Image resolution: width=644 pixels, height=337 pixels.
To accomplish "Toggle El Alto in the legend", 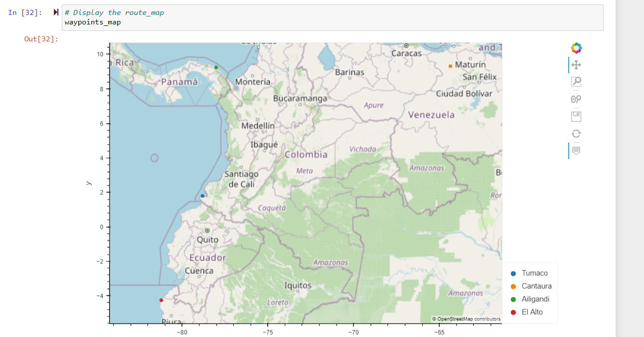I will [x=526, y=312].
